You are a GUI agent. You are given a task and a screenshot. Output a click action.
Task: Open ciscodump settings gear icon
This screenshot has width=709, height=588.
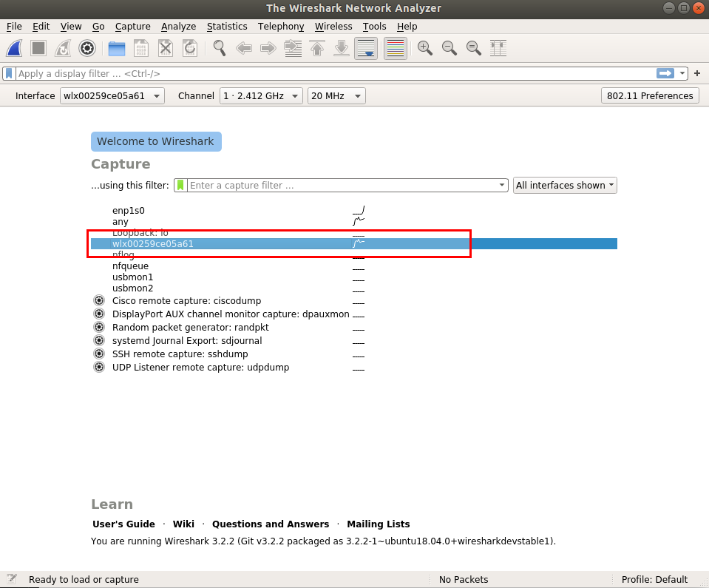[x=99, y=300]
